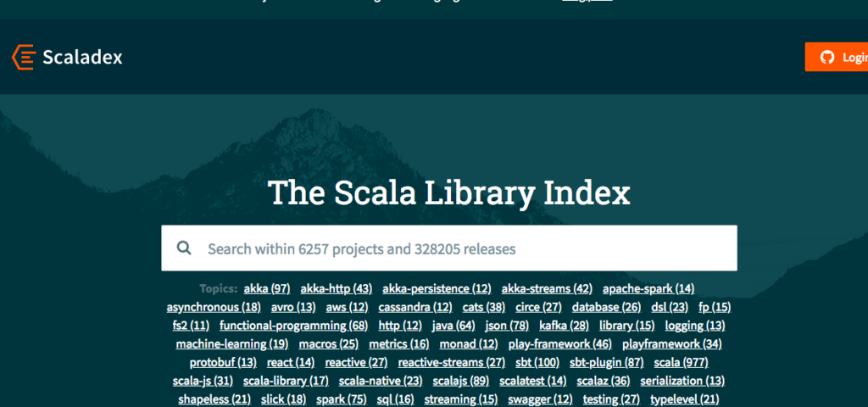
Task: Select the cats (38) topic link
Action: (x=484, y=307)
